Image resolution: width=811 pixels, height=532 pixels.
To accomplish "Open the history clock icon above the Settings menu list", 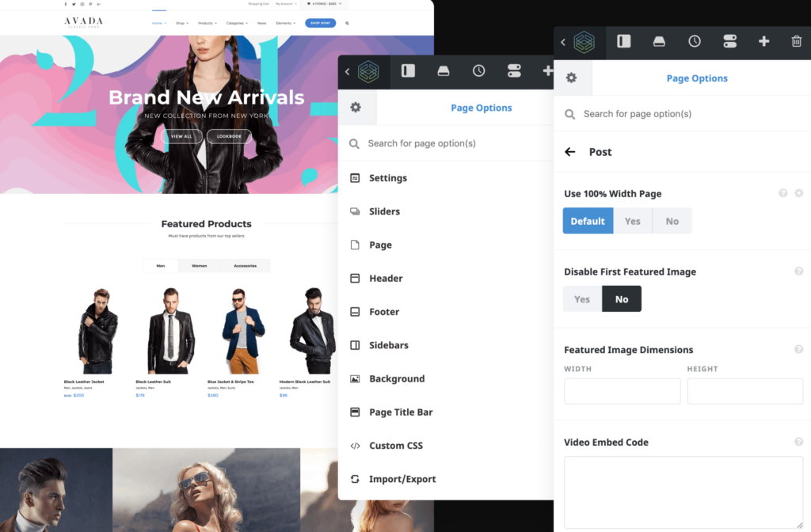I will click(x=478, y=70).
